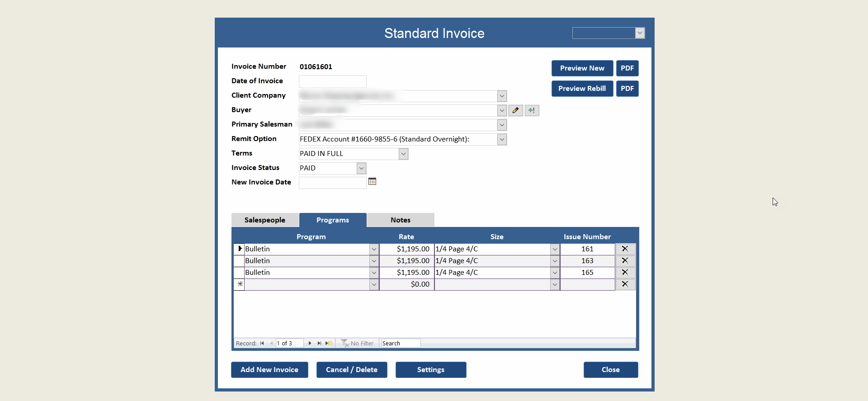Click the pencil edit buyer icon

click(x=516, y=110)
